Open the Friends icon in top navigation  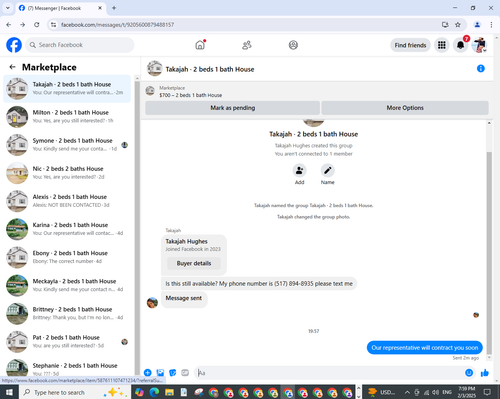point(247,45)
